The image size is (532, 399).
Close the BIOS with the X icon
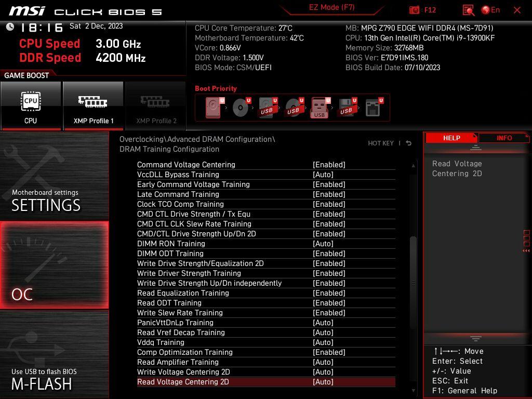pos(517,10)
